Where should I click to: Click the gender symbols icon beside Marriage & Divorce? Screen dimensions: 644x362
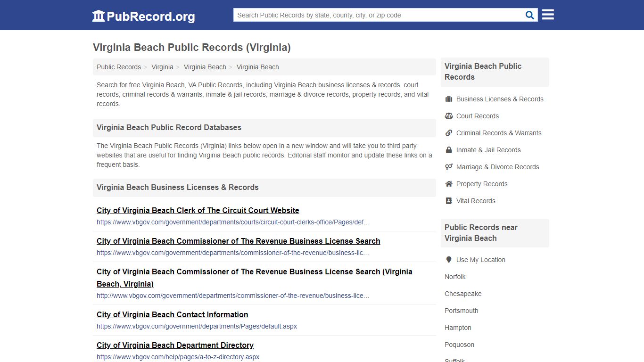pyautogui.click(x=449, y=167)
